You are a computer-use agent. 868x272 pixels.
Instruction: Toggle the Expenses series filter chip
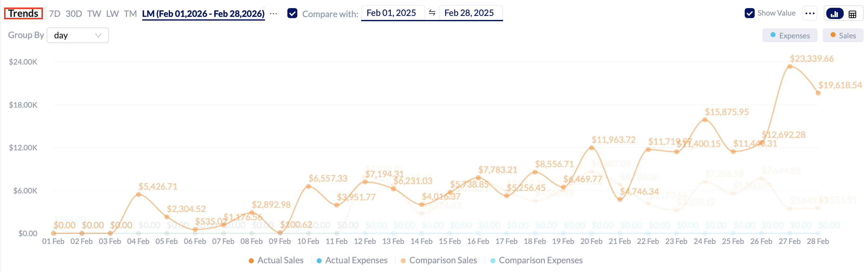pyautogui.click(x=790, y=36)
